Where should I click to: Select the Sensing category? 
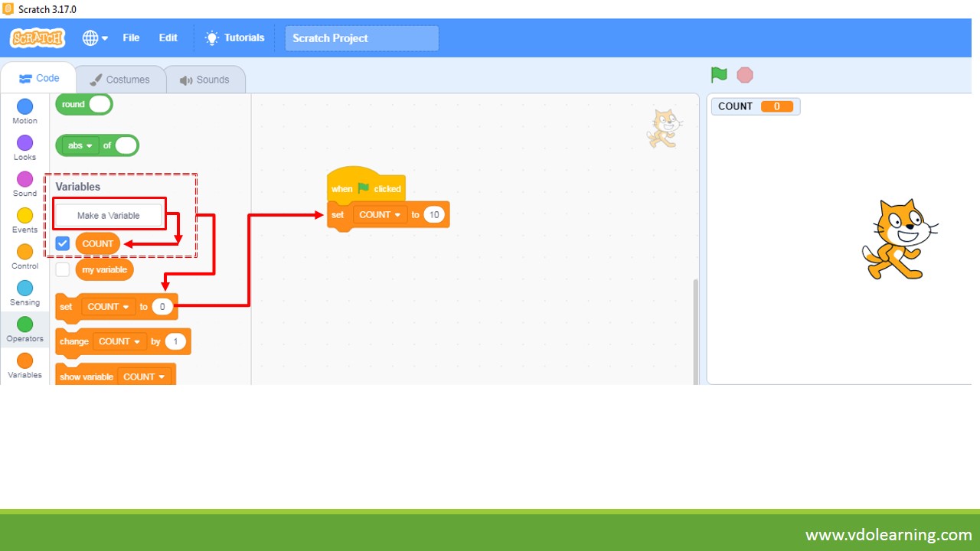click(x=24, y=293)
